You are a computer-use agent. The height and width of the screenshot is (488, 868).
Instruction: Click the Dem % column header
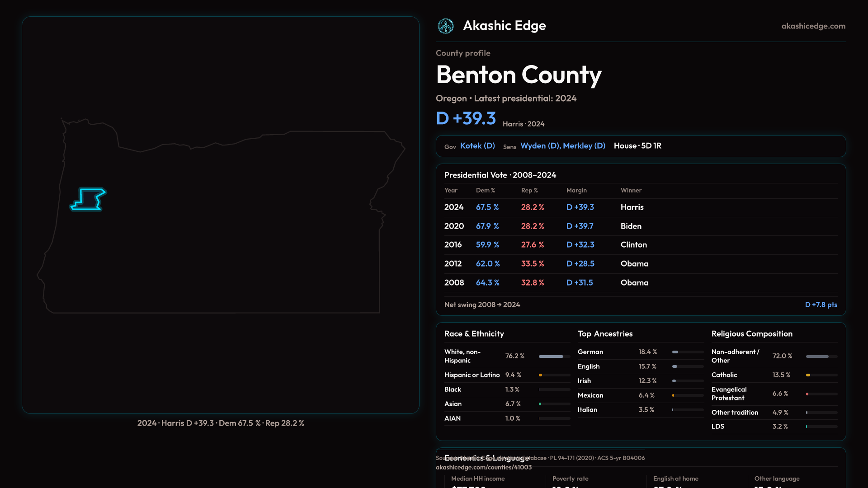click(x=485, y=191)
